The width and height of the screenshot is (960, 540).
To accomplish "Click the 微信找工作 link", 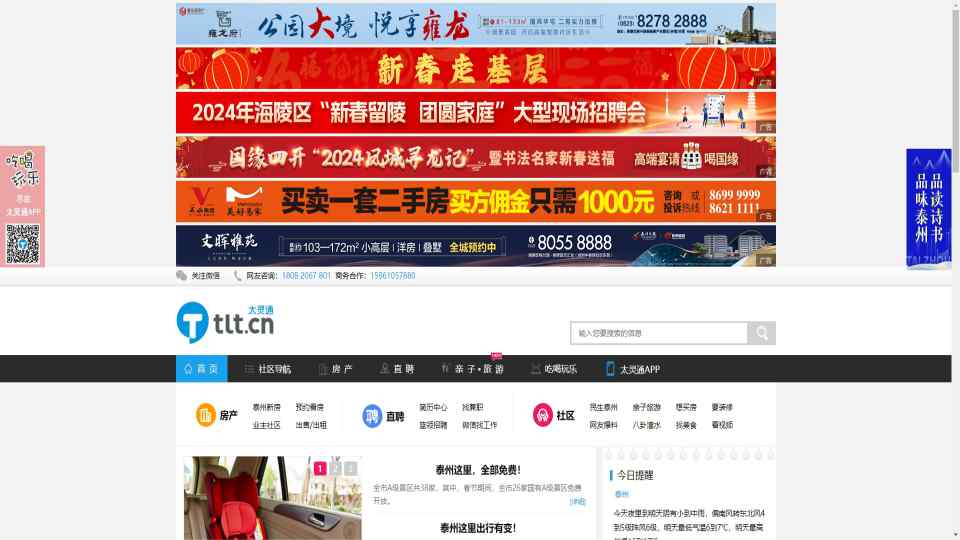I will [x=479, y=425].
